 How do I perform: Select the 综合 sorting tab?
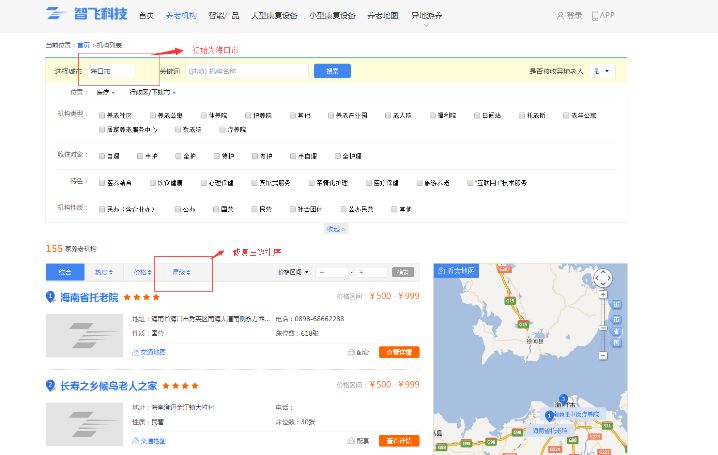point(65,272)
